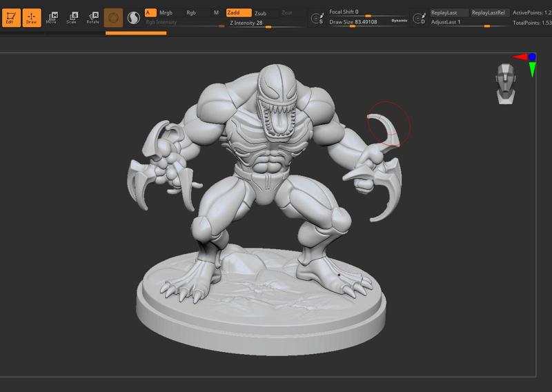The width and height of the screenshot is (552, 392).
Task: Click the ActivePoints readout text
Action: click(532, 12)
